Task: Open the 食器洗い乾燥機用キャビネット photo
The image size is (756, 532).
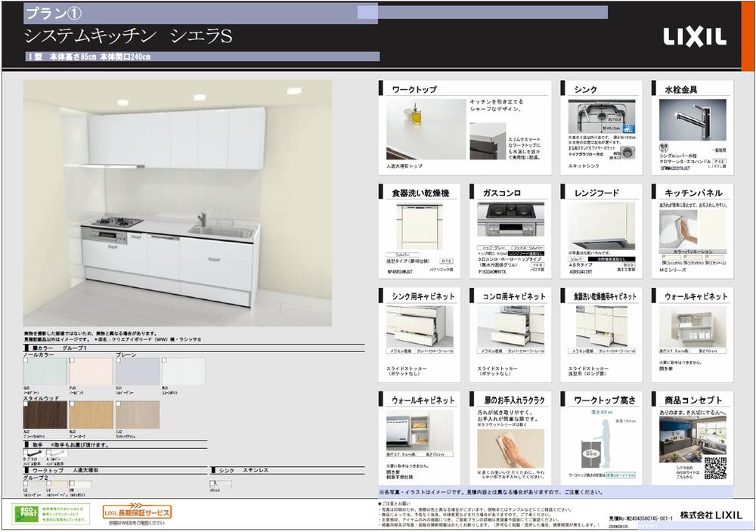Action: (602, 326)
